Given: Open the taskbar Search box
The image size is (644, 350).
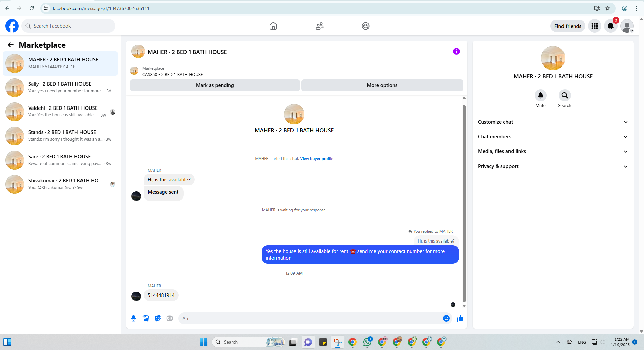Looking at the screenshot, I should [x=248, y=342].
